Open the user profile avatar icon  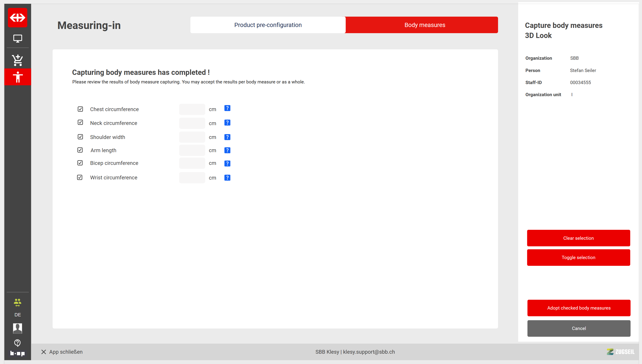point(18,328)
